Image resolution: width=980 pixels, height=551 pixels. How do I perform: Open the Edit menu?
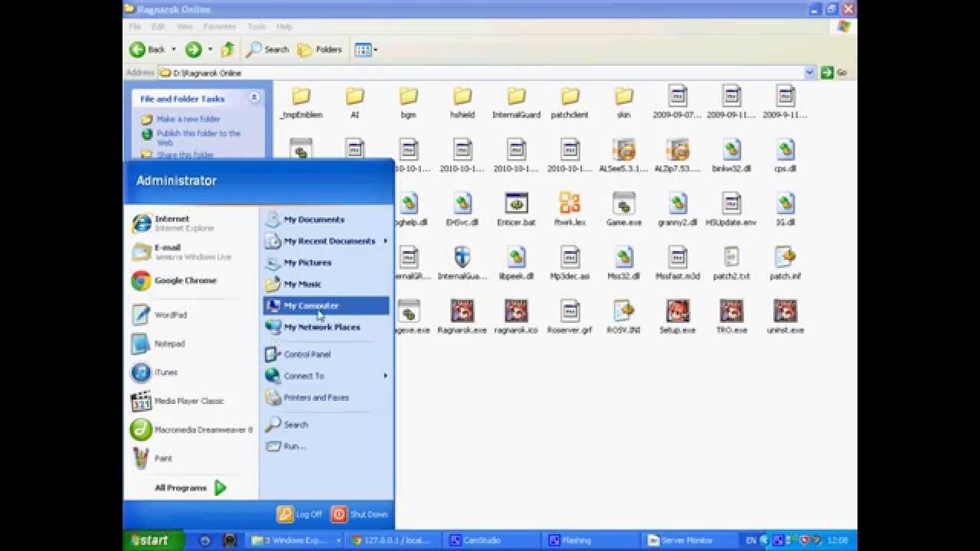point(158,27)
